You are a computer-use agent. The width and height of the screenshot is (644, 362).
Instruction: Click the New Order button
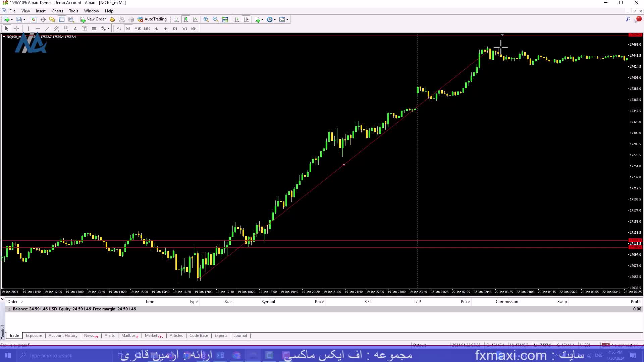click(x=93, y=19)
